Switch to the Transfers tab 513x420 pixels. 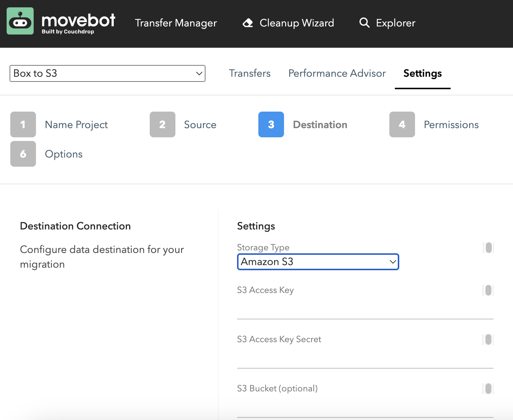[x=250, y=73]
